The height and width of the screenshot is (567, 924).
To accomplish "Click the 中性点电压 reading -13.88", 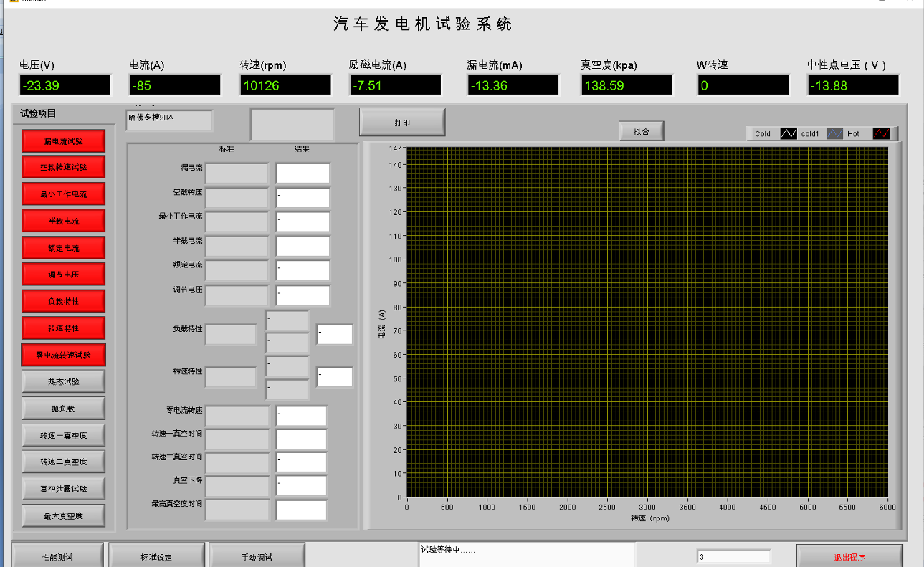I will (852, 85).
